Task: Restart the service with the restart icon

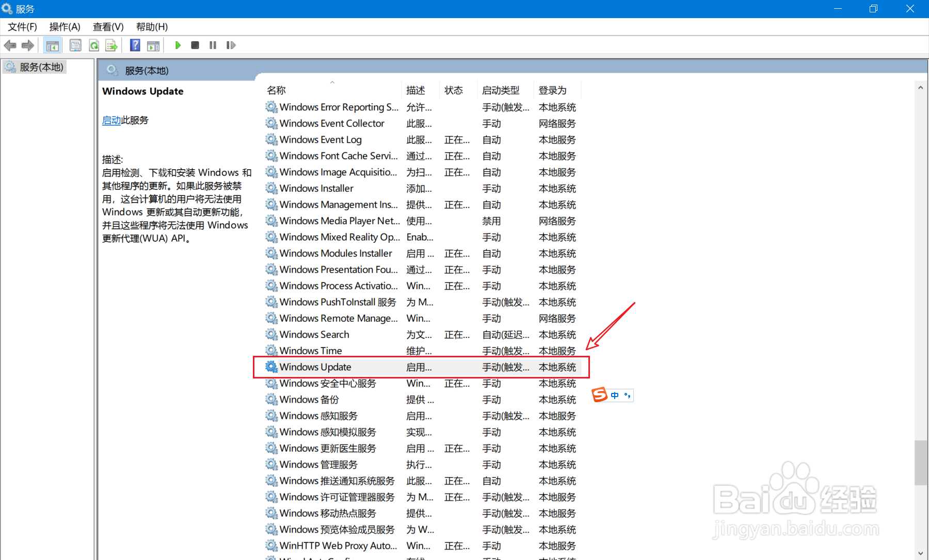Action: click(x=231, y=45)
